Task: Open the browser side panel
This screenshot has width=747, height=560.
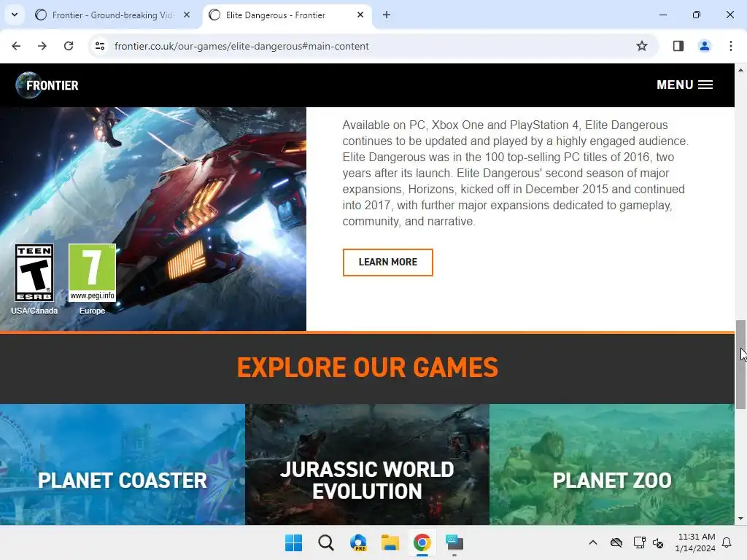Action: click(x=678, y=46)
